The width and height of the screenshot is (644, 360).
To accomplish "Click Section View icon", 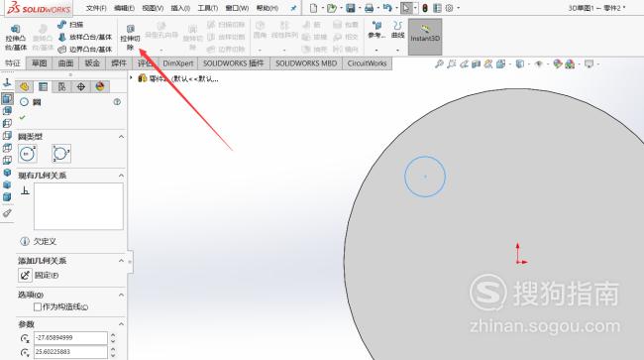I will (x=476, y=63).
